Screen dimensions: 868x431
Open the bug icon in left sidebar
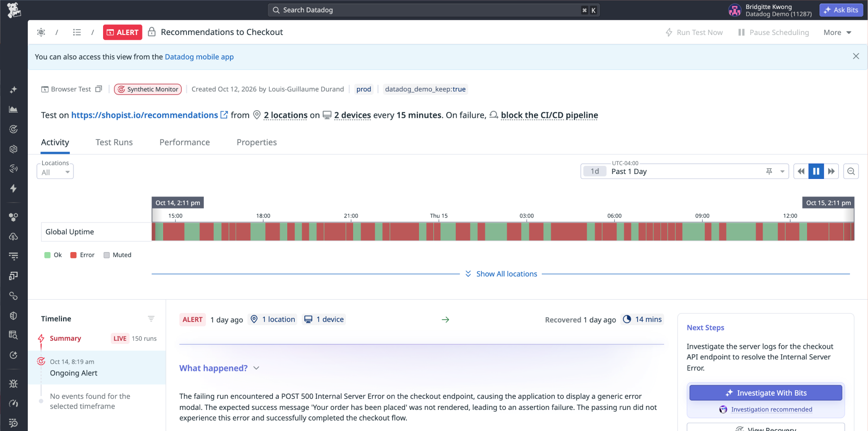pos(13,383)
